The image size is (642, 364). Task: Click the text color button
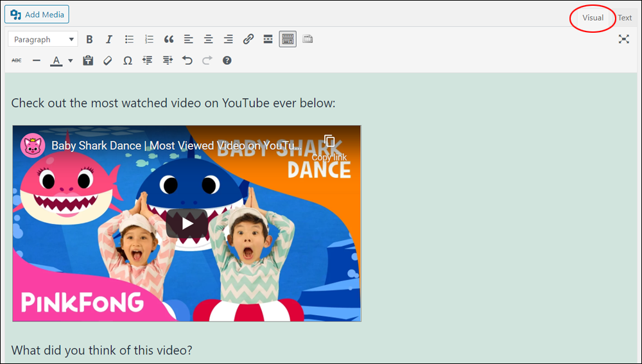pyautogui.click(x=56, y=60)
